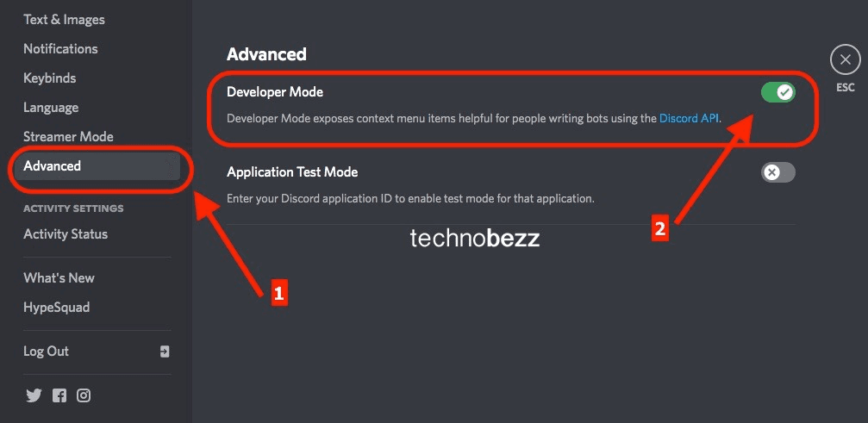Open the What's New changelog
Viewport: 868px width, 423px height.
(59, 277)
